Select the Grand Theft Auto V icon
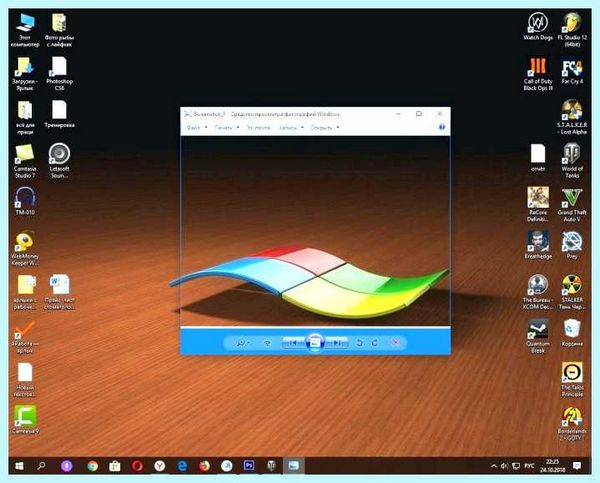This screenshot has width=600, height=483. 572,204
